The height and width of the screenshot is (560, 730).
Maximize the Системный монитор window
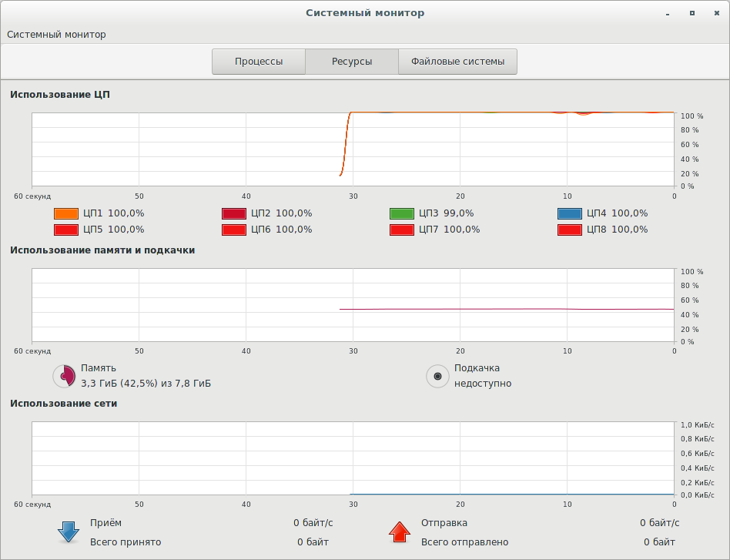point(692,13)
